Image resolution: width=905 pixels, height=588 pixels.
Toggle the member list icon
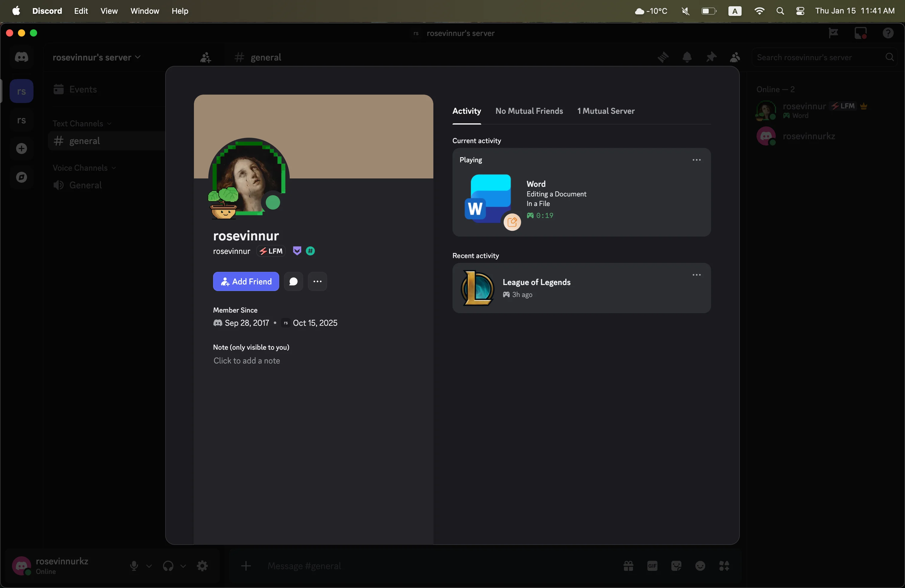coord(735,57)
